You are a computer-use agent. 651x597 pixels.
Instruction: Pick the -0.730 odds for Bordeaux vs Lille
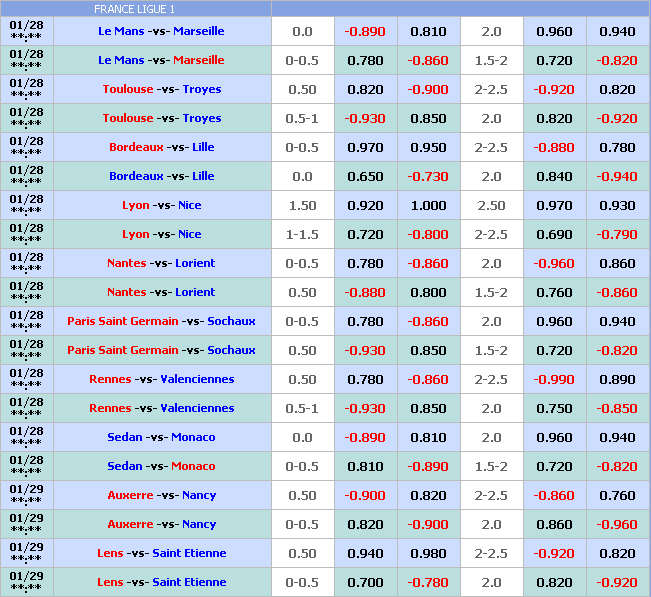pyautogui.click(x=428, y=176)
